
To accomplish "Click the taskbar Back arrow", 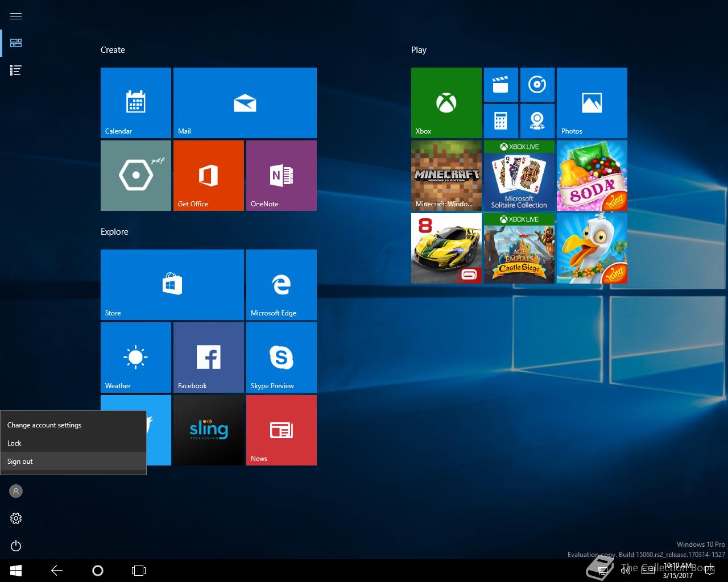I will [x=57, y=571].
